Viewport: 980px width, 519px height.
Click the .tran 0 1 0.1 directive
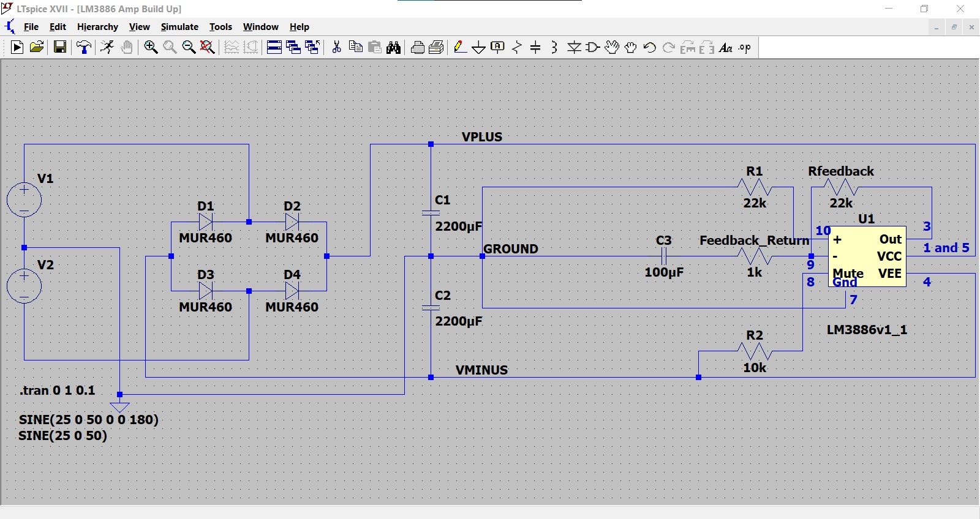point(58,390)
